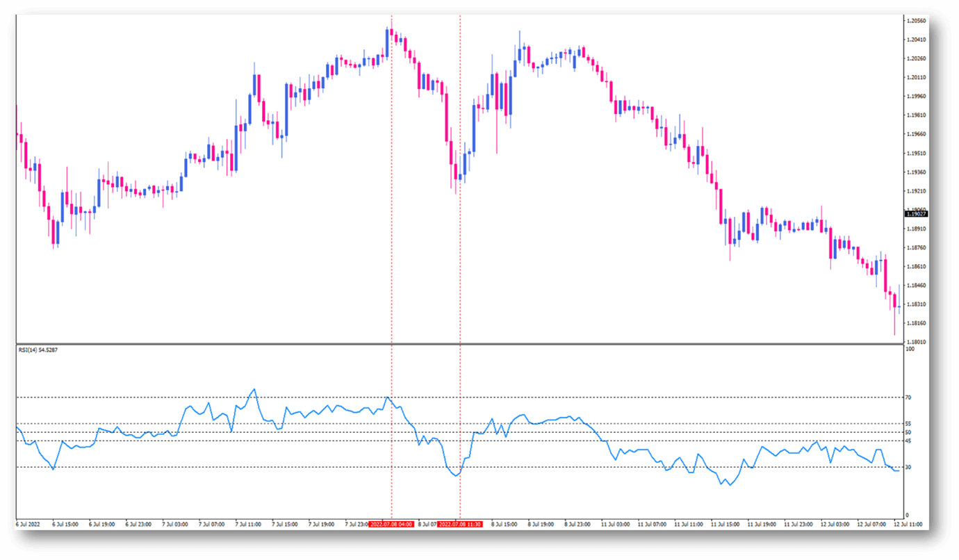Select the red 2022.07.08 11:30 time marker
The image size is (959, 560).
(x=460, y=524)
